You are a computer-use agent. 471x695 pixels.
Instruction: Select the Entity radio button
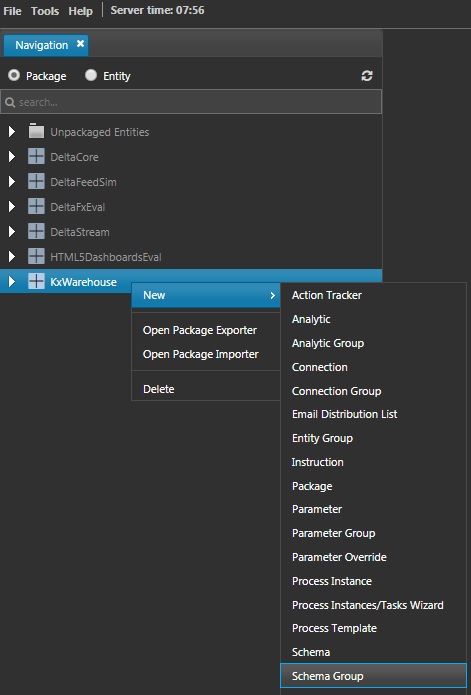91,75
